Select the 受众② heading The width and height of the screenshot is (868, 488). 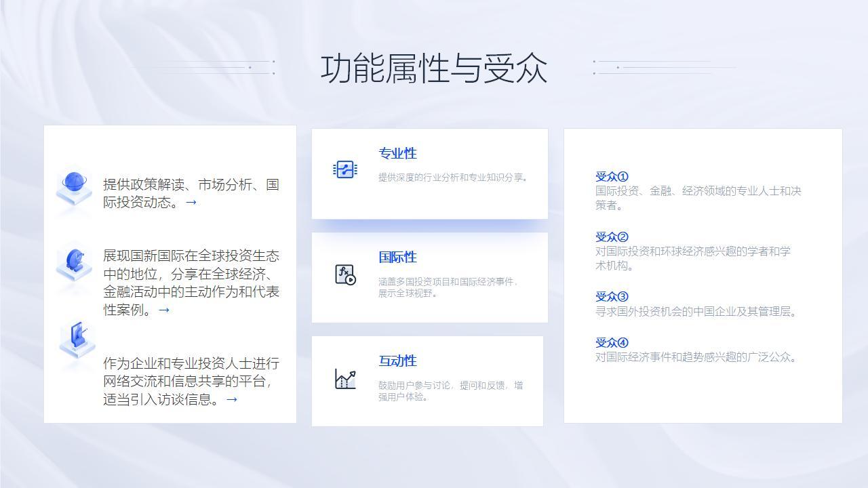(x=612, y=237)
